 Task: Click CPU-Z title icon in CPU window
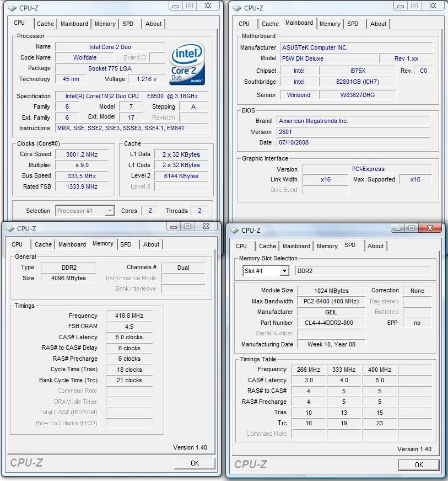(12, 8)
